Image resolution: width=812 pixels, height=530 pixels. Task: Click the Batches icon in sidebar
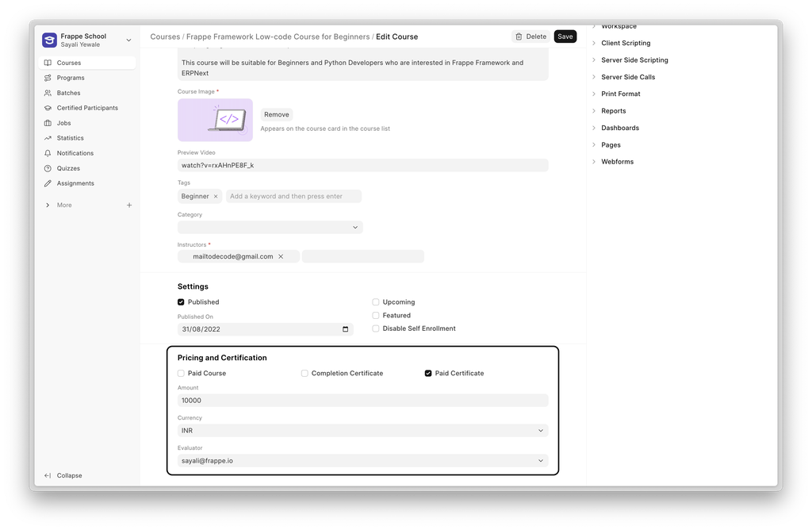pyautogui.click(x=48, y=93)
